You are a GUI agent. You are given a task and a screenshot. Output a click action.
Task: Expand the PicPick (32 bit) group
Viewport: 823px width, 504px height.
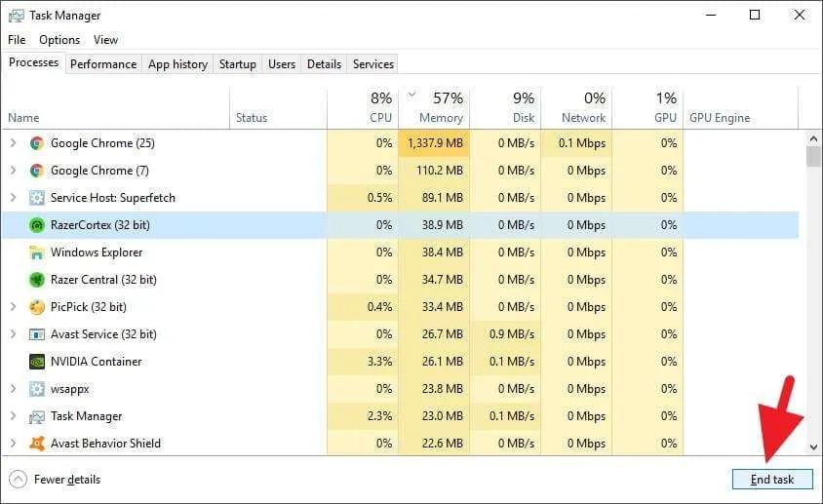(14, 307)
